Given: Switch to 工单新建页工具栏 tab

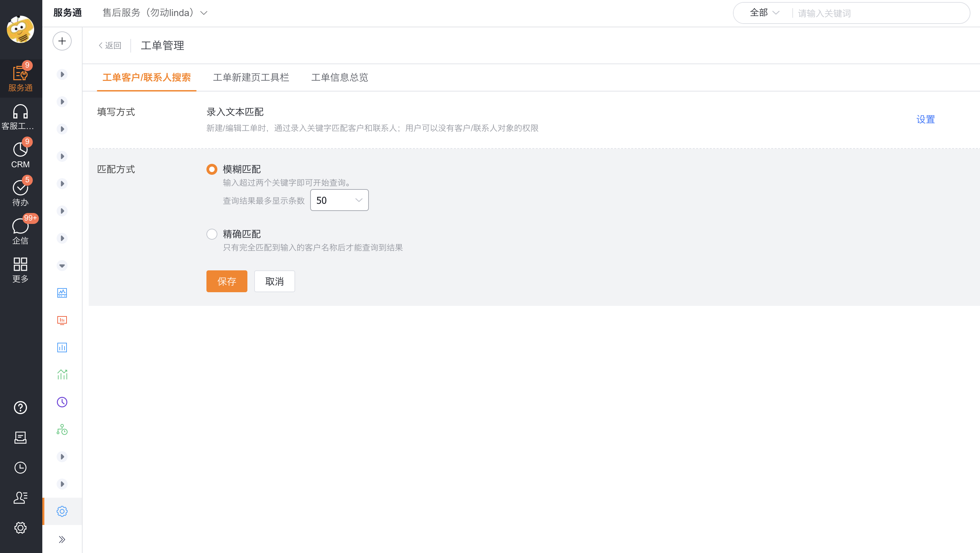Looking at the screenshot, I should tap(251, 77).
